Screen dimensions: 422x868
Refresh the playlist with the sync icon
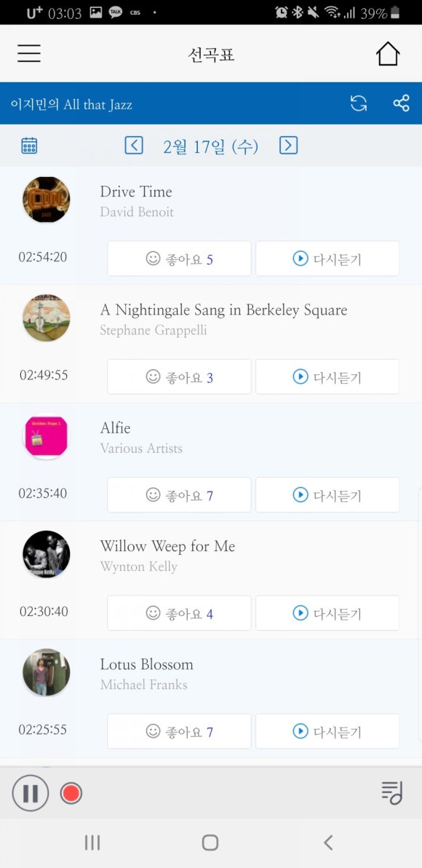359,103
